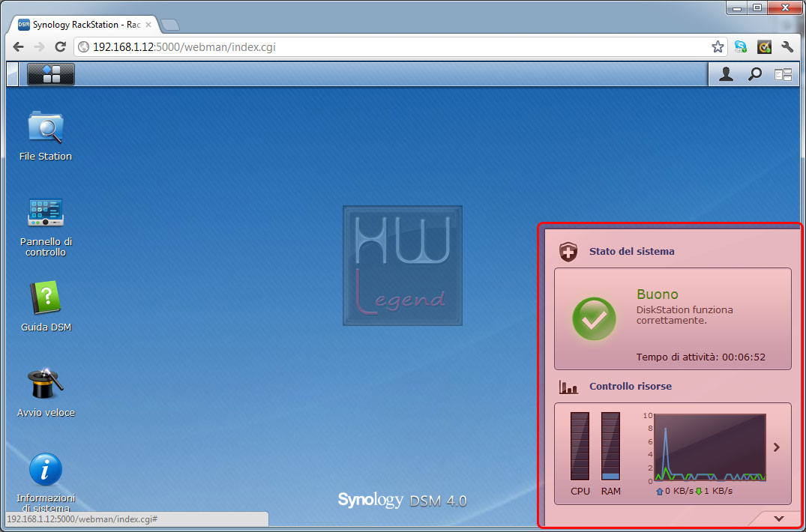Click the Controllo risorse heading

(x=631, y=386)
